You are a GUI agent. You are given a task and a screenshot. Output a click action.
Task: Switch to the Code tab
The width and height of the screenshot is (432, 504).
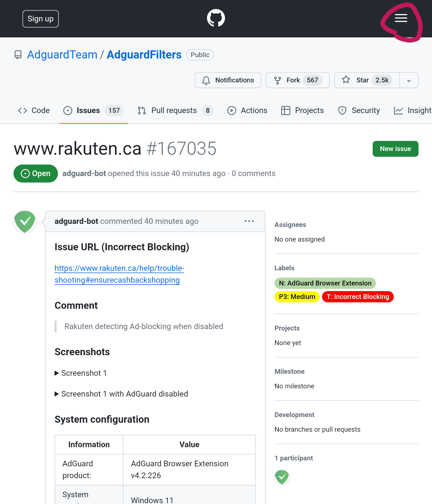coord(34,111)
